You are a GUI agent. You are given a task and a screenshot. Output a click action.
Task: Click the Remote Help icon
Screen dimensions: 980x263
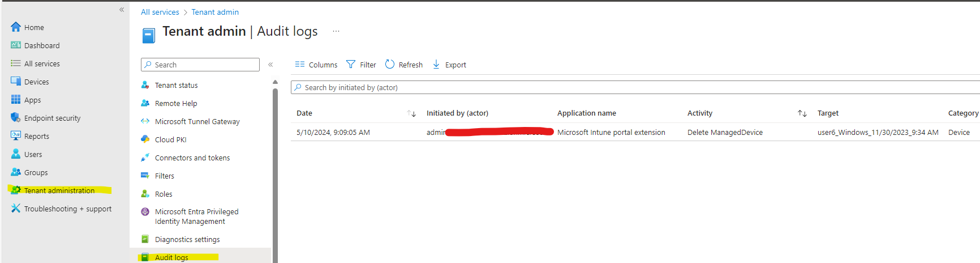[x=145, y=103]
